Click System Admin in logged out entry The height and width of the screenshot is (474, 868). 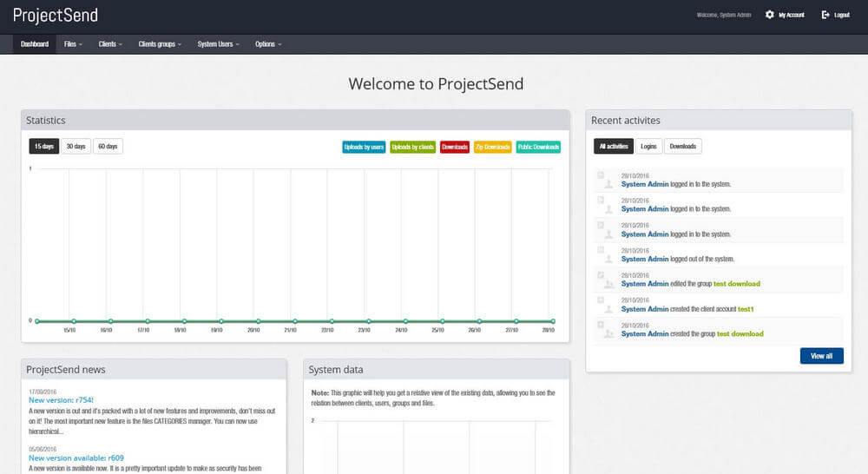(645, 259)
